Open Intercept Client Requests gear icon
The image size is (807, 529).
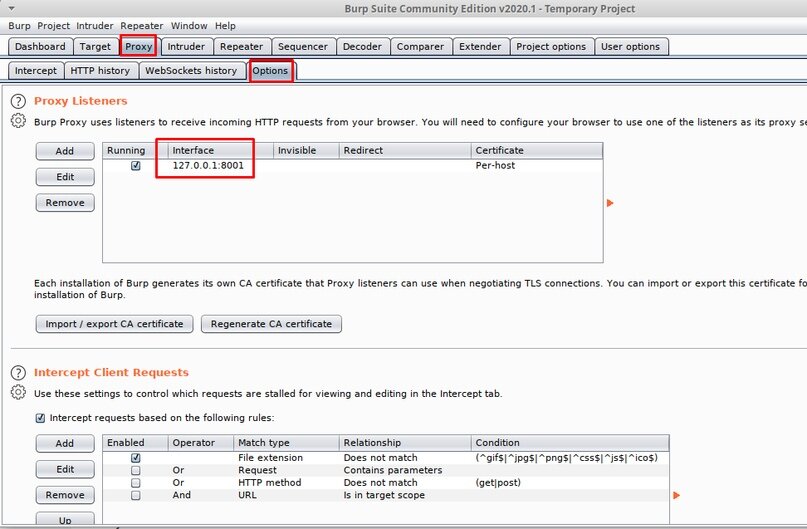[x=18, y=393]
